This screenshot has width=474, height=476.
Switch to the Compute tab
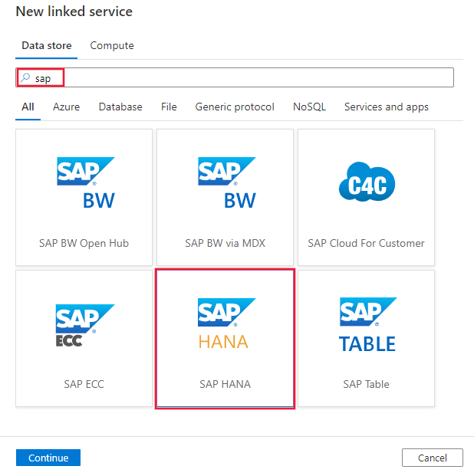(112, 46)
